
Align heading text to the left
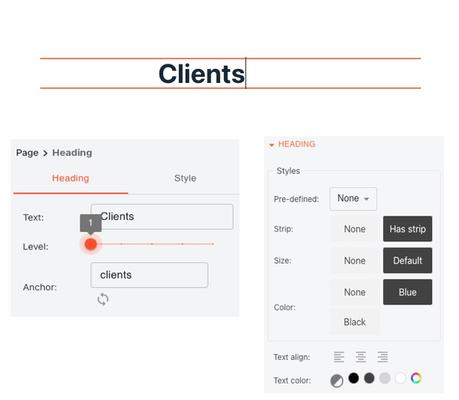tap(339, 357)
